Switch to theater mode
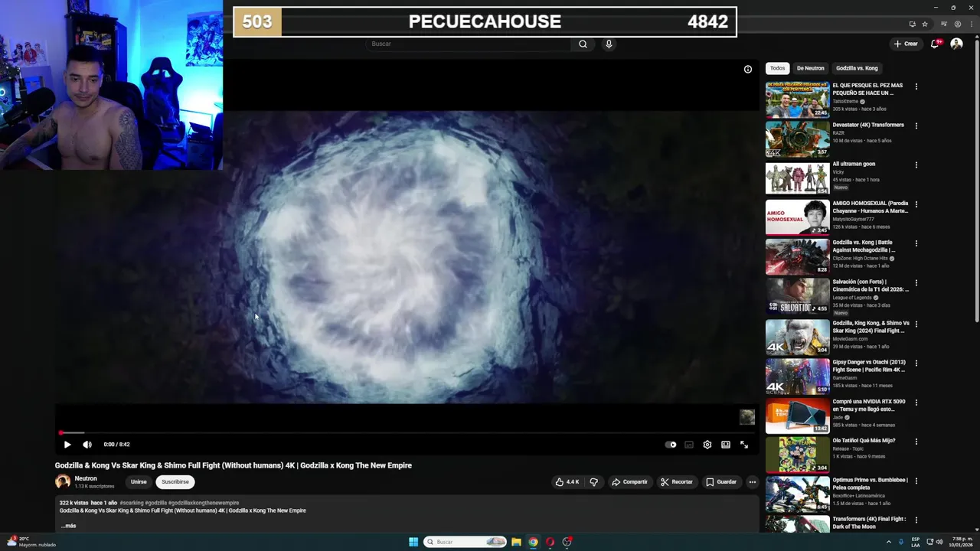 coord(726,445)
